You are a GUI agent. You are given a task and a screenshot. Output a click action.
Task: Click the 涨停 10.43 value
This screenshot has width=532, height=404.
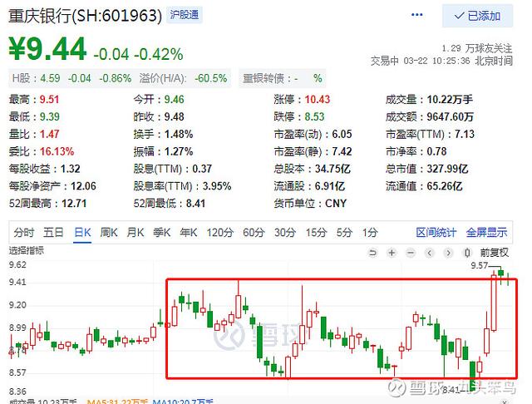(318, 100)
